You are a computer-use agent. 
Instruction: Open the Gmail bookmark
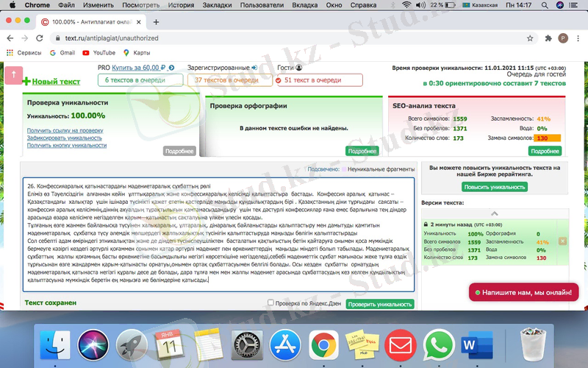[x=62, y=53]
